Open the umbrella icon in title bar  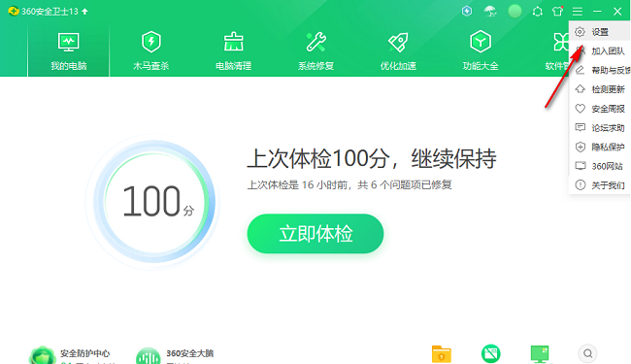pyautogui.click(x=490, y=12)
